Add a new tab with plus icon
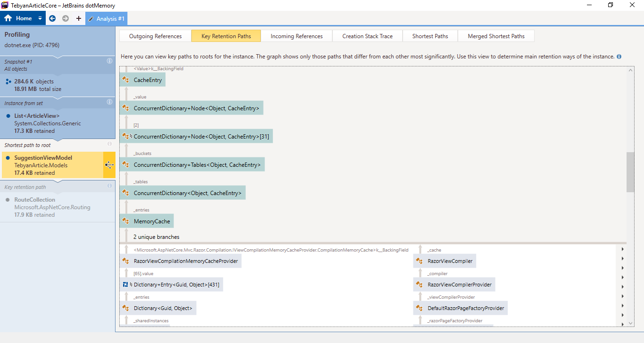The height and width of the screenshot is (343, 644). 79,18
